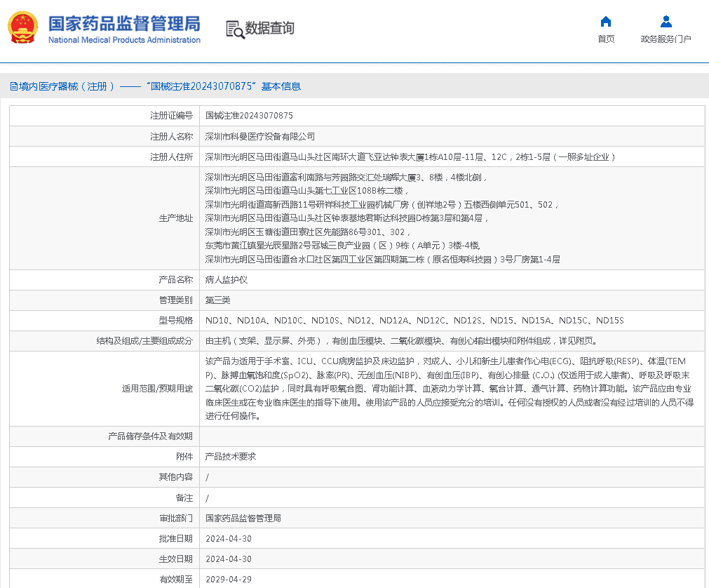Click the blue 首页 home icon
This screenshot has height=588, width=709.
click(x=606, y=22)
